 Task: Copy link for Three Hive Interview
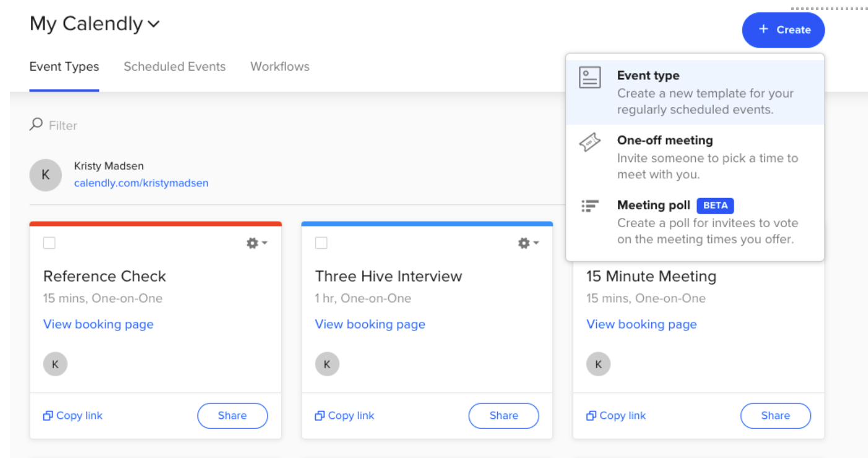pos(345,416)
